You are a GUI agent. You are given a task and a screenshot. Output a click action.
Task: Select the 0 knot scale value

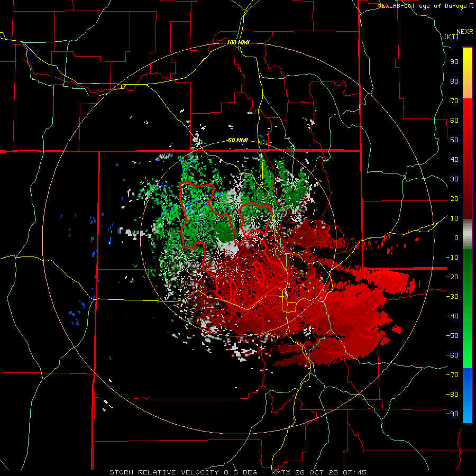click(456, 237)
